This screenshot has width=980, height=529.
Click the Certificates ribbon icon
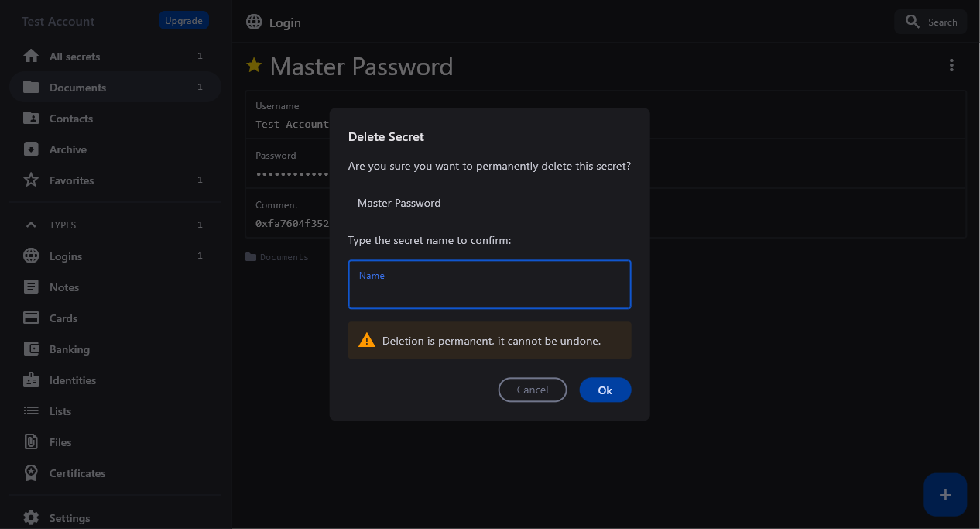(31, 473)
